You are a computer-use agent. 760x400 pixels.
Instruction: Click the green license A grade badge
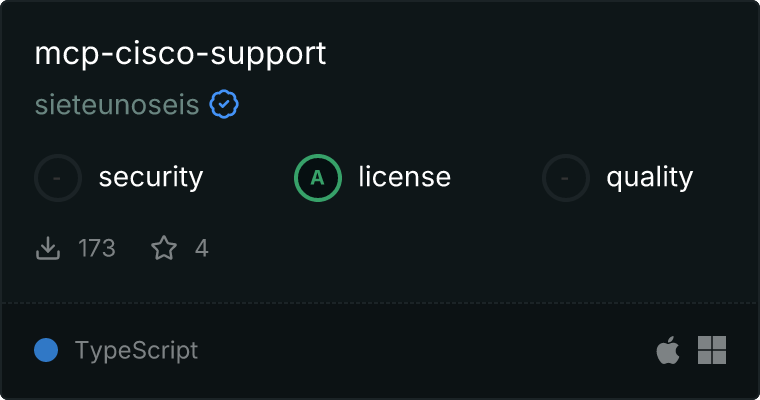[318, 178]
